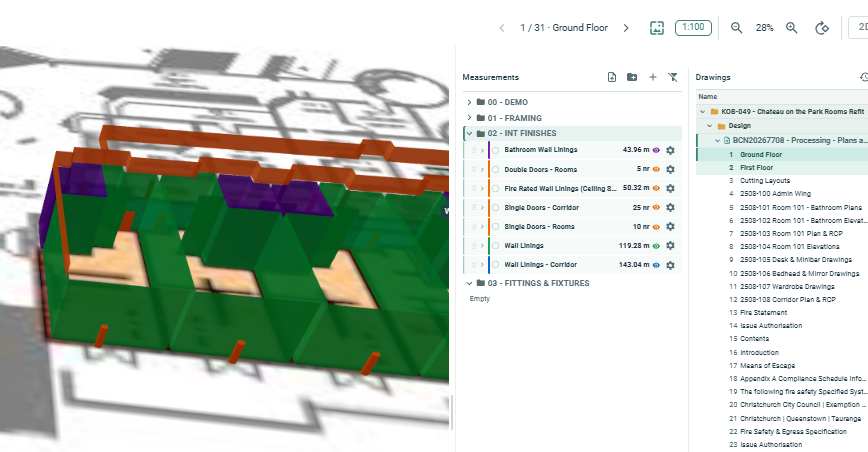Zoom in on the drawing
Image resolution: width=868 pixels, height=452 pixels.
(792, 28)
